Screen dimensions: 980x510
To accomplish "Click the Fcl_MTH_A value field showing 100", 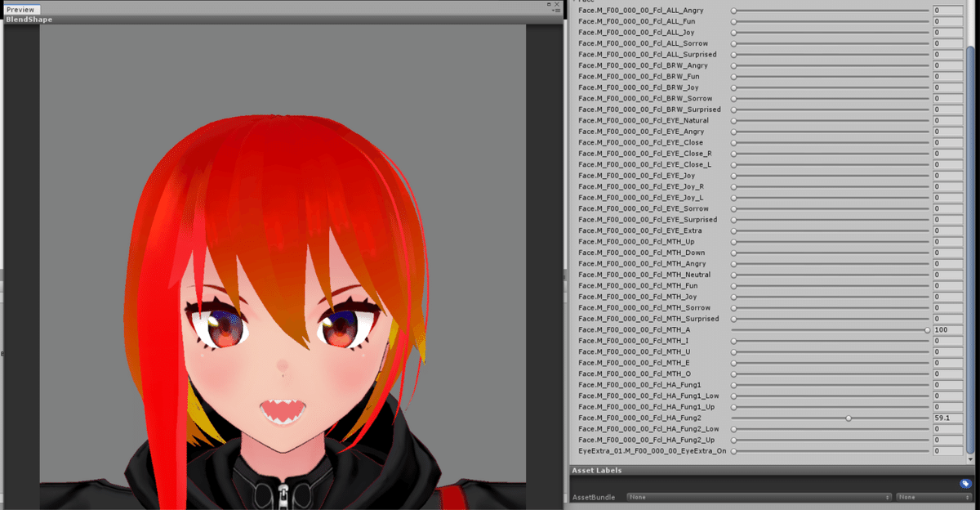I will (x=948, y=330).
